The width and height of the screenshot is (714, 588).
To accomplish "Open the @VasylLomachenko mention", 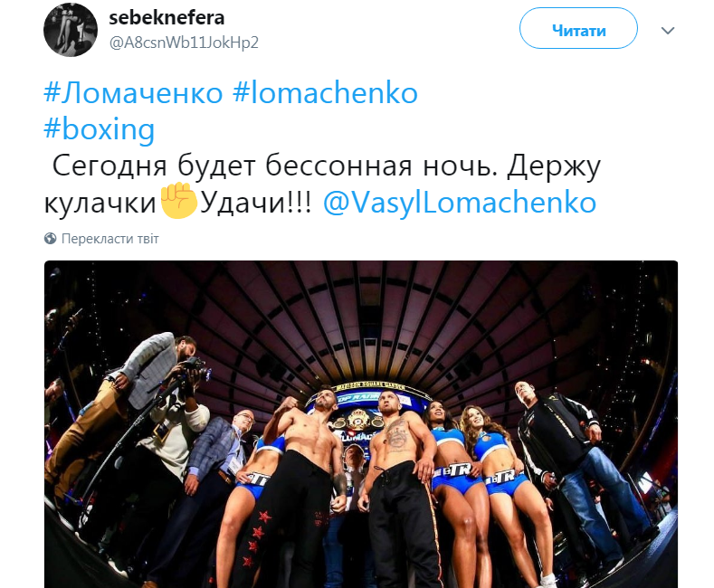I will pyautogui.click(x=460, y=202).
